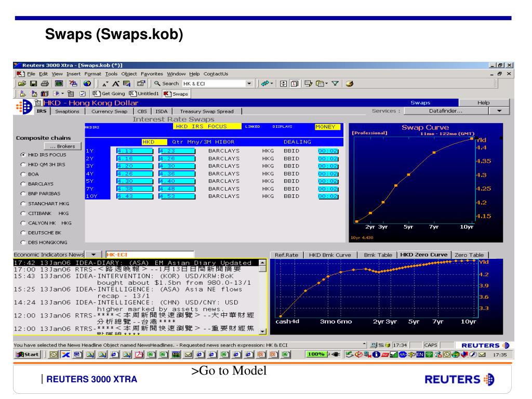This screenshot has width=532, height=399.
Task: Click the gold coin icon at toolbar end
Action: pyautogui.click(x=350, y=84)
